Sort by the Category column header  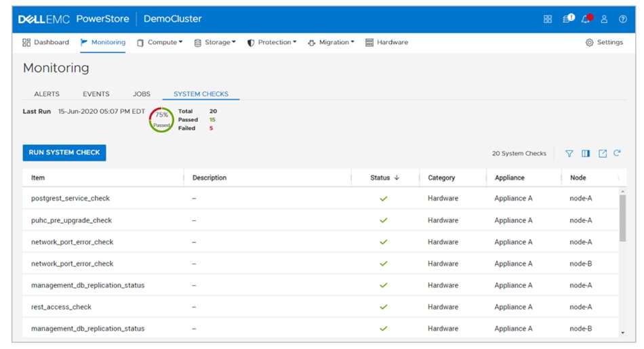pos(441,178)
